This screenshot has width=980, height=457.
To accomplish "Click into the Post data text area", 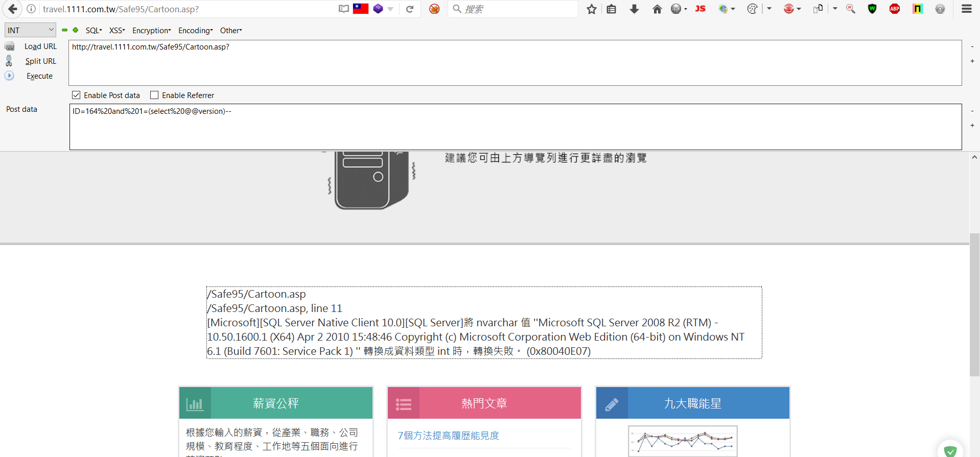I will point(516,127).
